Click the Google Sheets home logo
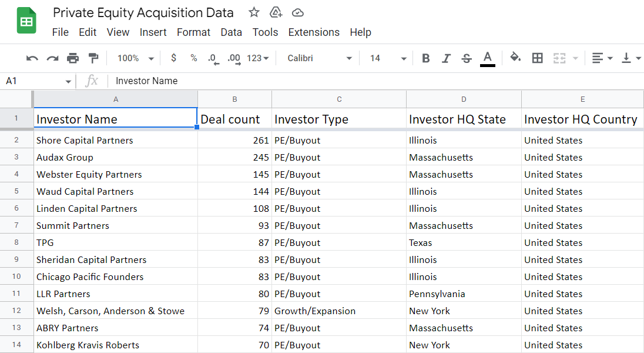Image resolution: width=644 pixels, height=353 pixels. (x=26, y=22)
